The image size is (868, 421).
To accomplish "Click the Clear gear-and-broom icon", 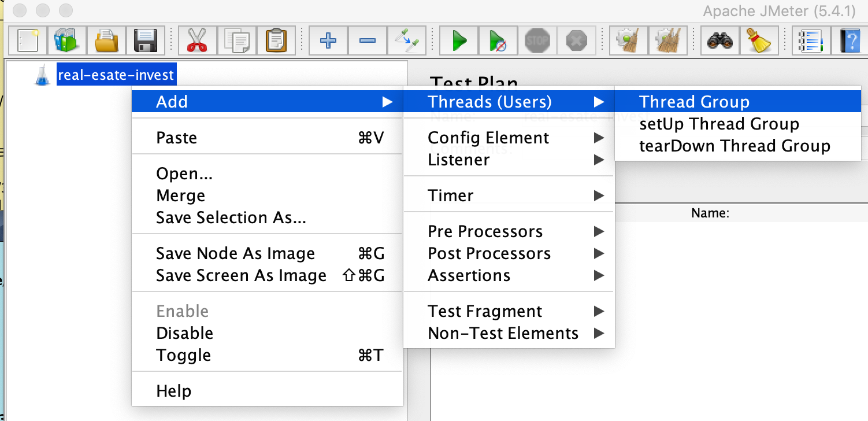I will pos(628,41).
